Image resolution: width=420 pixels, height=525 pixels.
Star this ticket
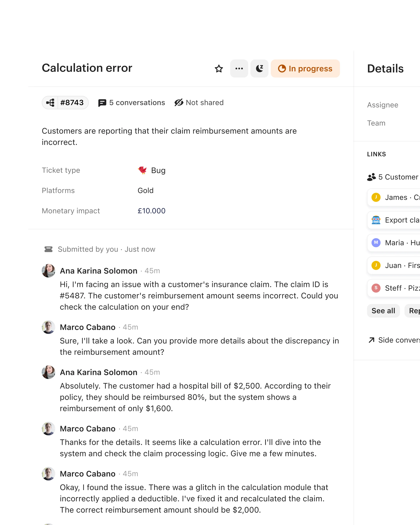tap(219, 68)
